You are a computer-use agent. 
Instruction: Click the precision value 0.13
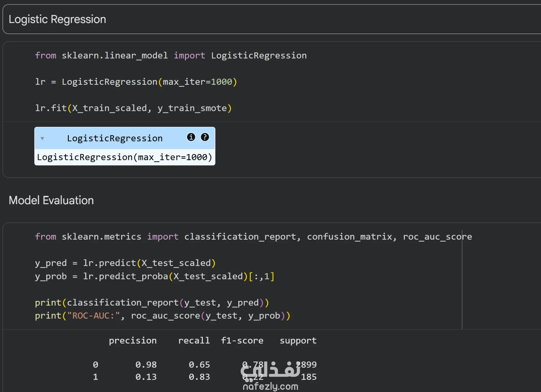tap(146, 377)
